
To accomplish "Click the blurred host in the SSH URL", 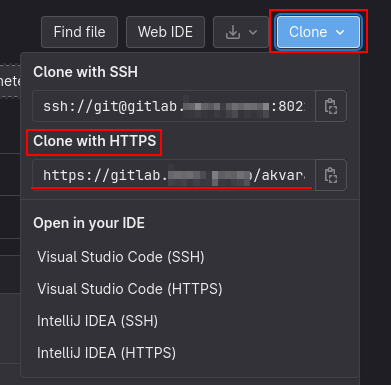I will 227,106.
